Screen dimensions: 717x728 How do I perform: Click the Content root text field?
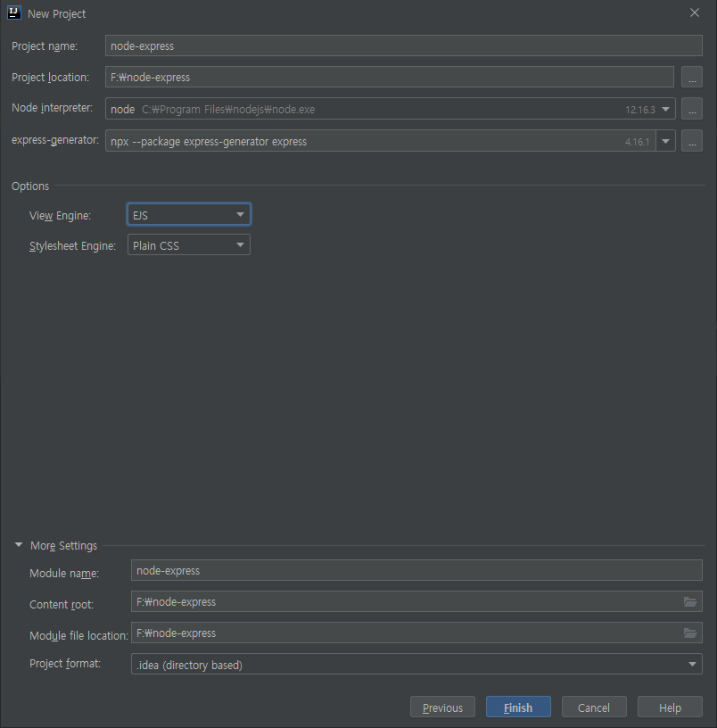coord(406,601)
